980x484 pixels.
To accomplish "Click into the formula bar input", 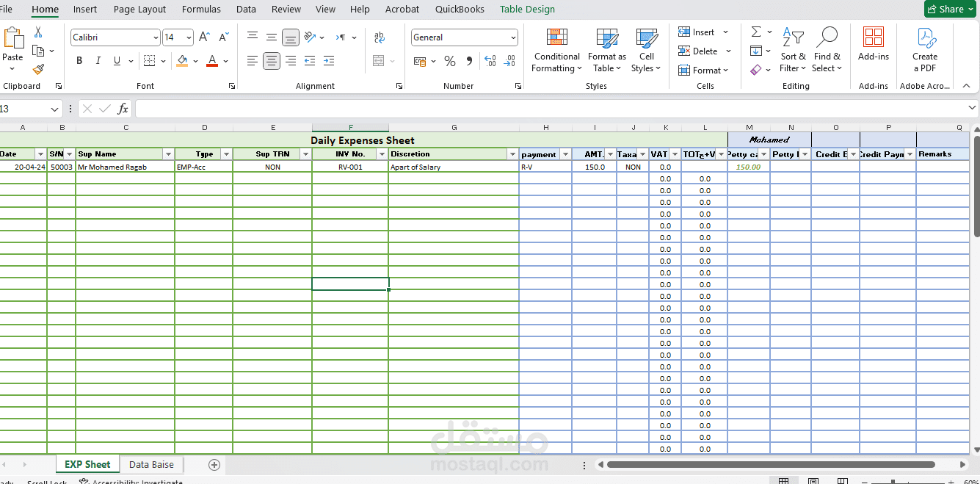I will click(x=556, y=109).
